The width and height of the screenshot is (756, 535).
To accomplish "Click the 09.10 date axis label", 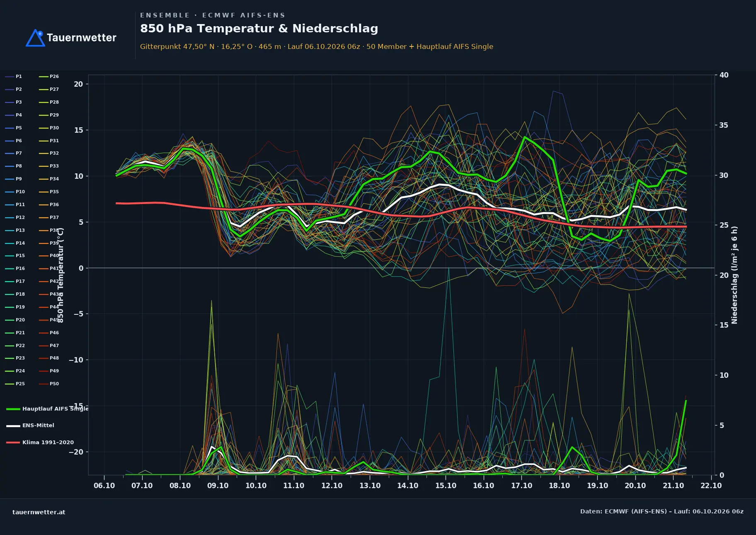I will (218, 485).
